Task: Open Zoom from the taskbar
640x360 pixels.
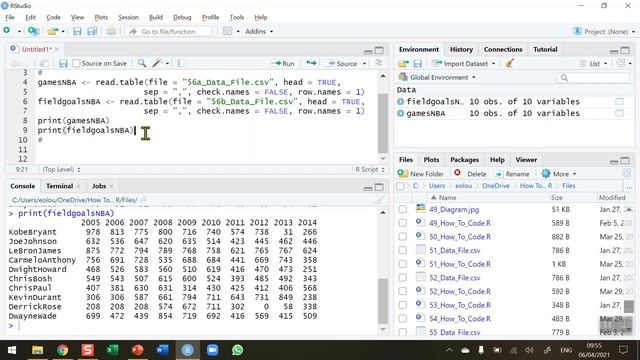Action: [x=212, y=350]
